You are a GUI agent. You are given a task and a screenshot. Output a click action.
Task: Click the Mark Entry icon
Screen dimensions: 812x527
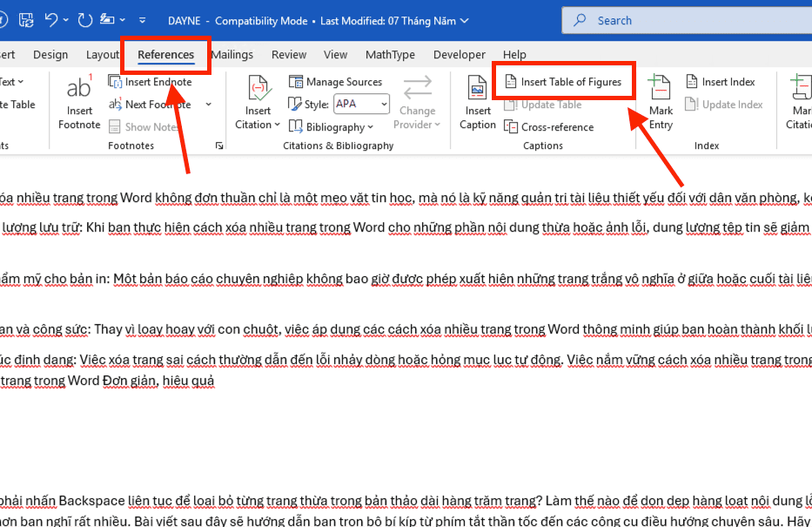661,87
